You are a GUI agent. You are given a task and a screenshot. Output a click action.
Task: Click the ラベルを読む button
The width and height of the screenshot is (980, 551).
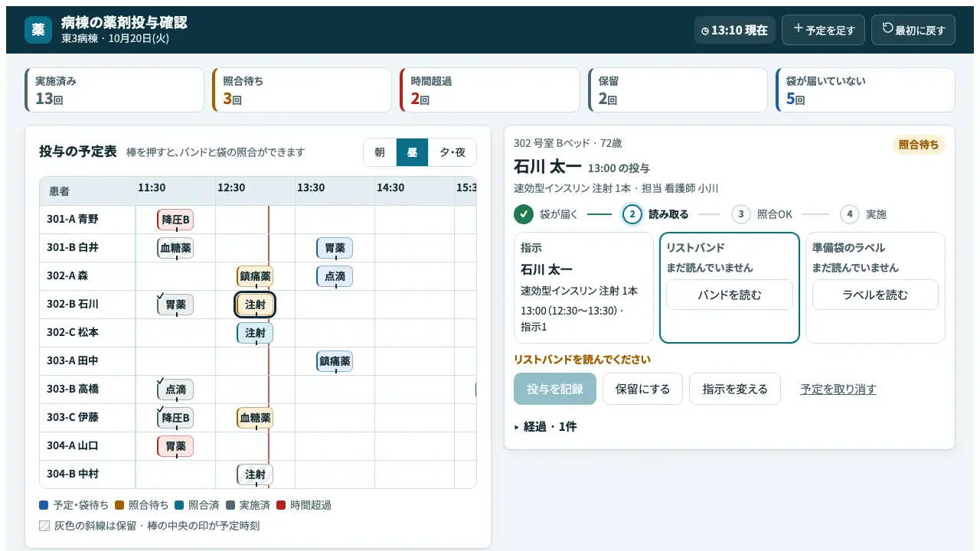875,295
